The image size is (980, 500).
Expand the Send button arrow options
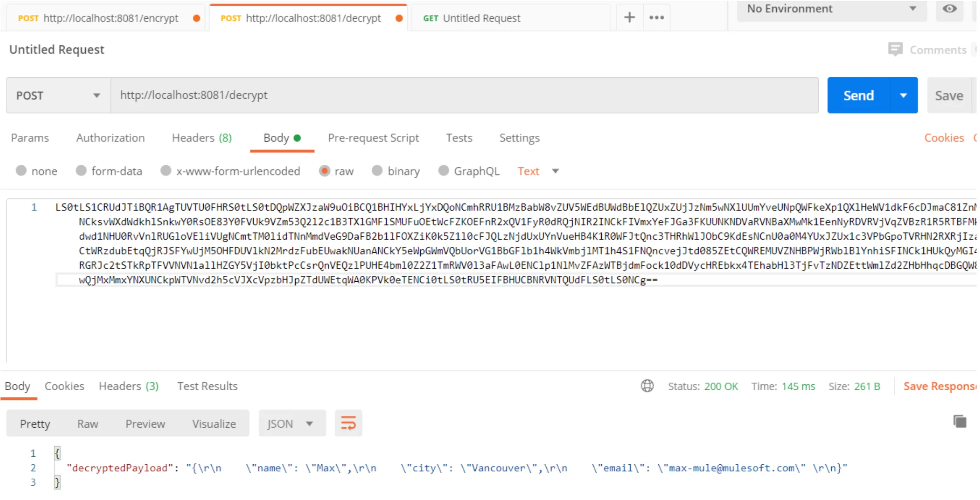(904, 95)
